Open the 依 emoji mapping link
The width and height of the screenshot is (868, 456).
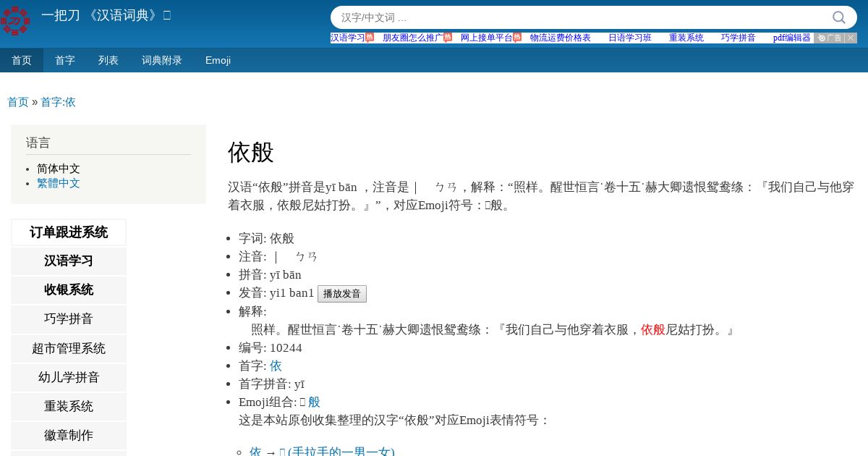[x=255, y=452]
